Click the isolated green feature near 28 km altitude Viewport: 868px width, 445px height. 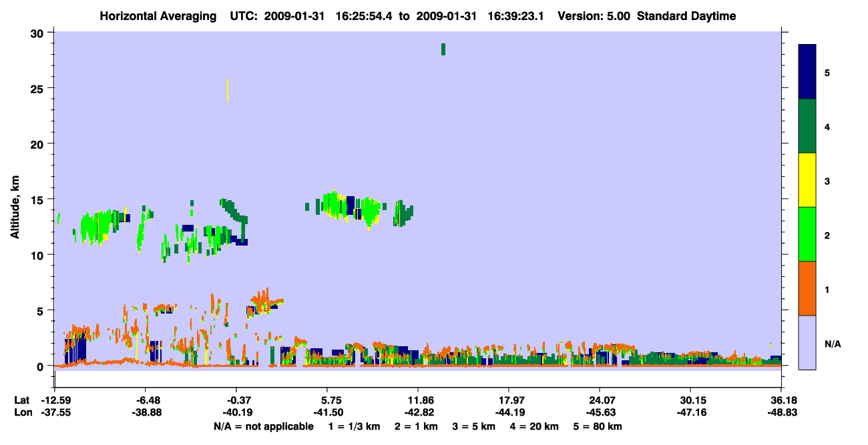[443, 49]
